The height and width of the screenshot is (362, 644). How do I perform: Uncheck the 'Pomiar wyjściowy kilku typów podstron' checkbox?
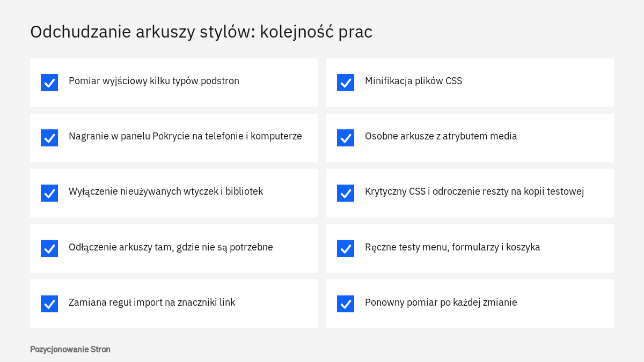tap(49, 83)
